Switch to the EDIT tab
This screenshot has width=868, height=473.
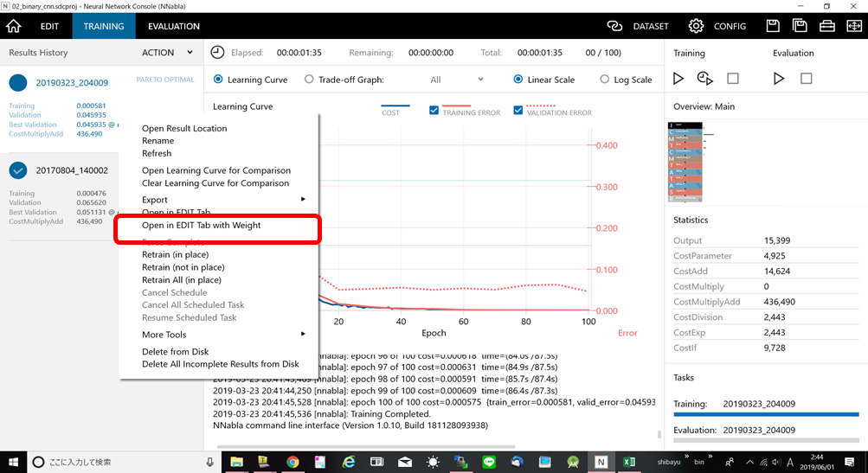click(49, 26)
